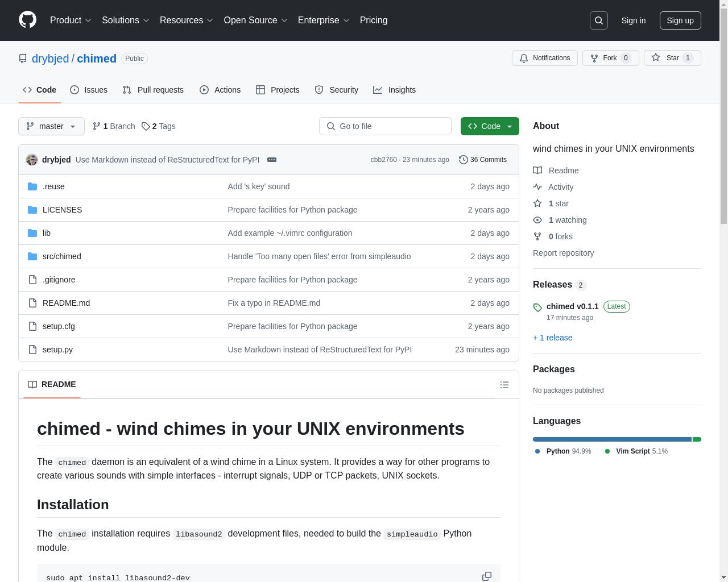Screen dimensions: 728x582
Task: Open 'Fix a typo in README.md' commit
Action: [x=274, y=303]
